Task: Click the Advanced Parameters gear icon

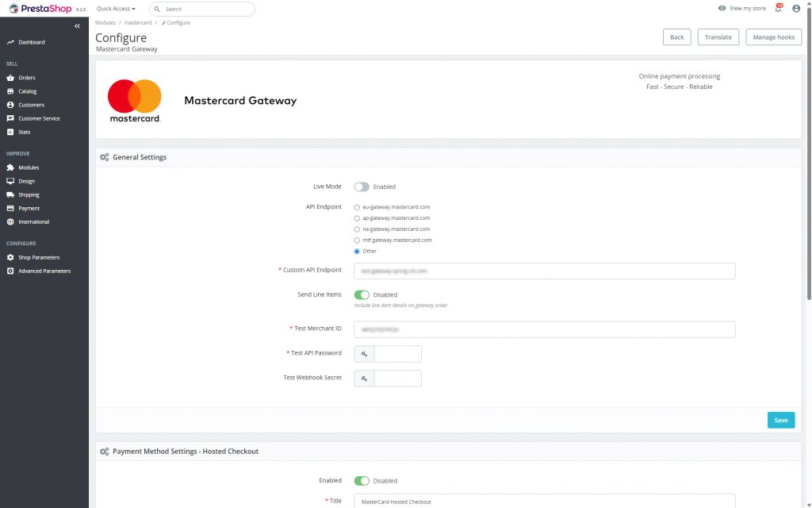Action: (10, 271)
